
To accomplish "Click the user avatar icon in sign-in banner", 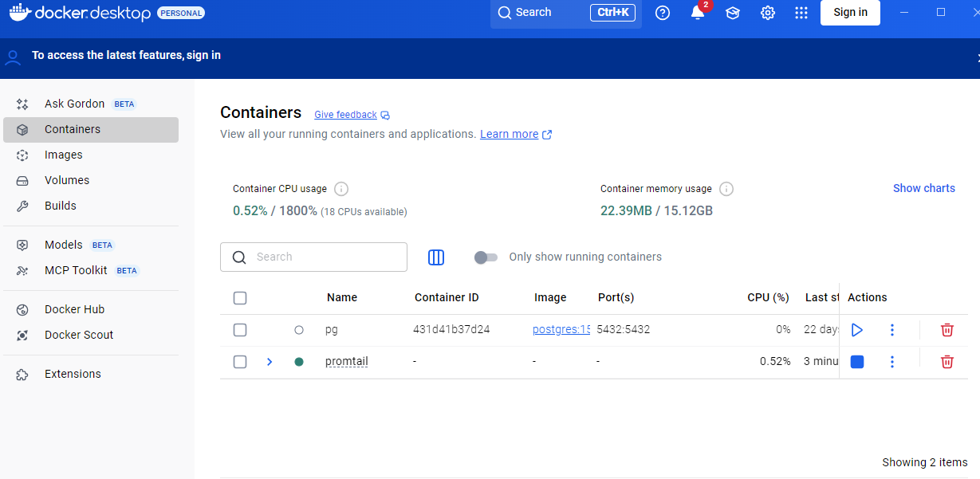I will [x=12, y=57].
